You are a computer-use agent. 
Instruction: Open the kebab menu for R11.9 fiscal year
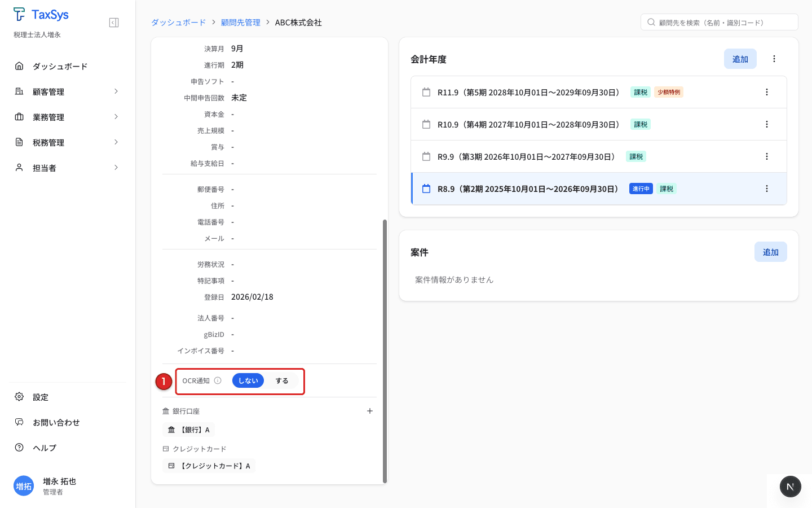pyautogui.click(x=767, y=91)
